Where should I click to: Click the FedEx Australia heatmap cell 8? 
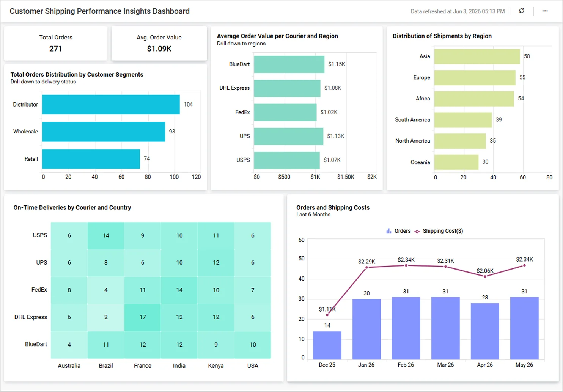(x=69, y=290)
